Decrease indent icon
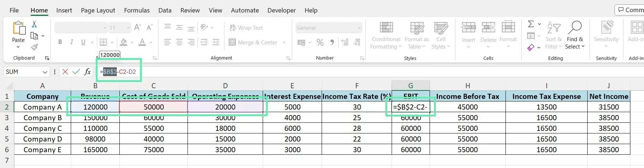The image size is (644, 168). pyautogui.click(x=204, y=42)
